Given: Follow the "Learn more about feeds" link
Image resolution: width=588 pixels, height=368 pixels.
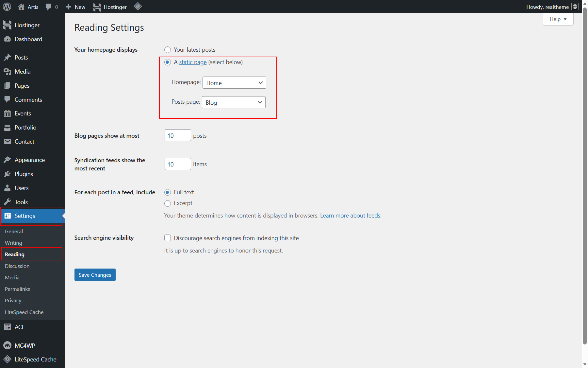Looking at the screenshot, I should 350,216.
